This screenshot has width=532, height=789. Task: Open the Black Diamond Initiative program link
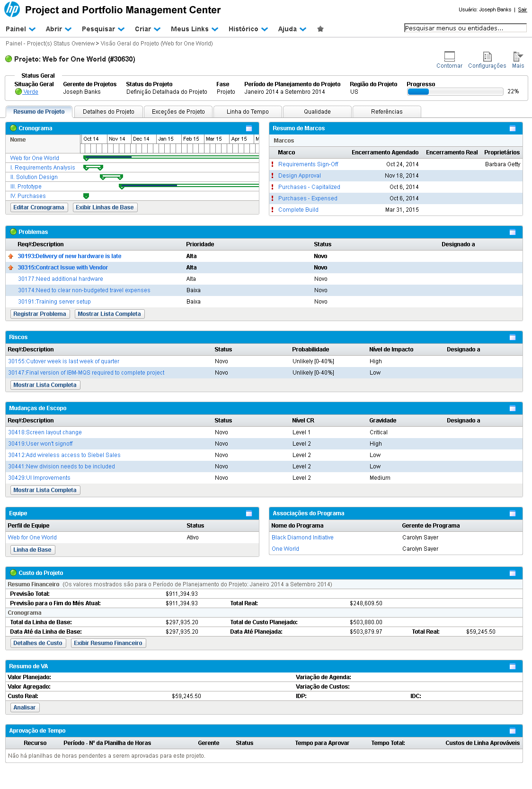(x=302, y=538)
